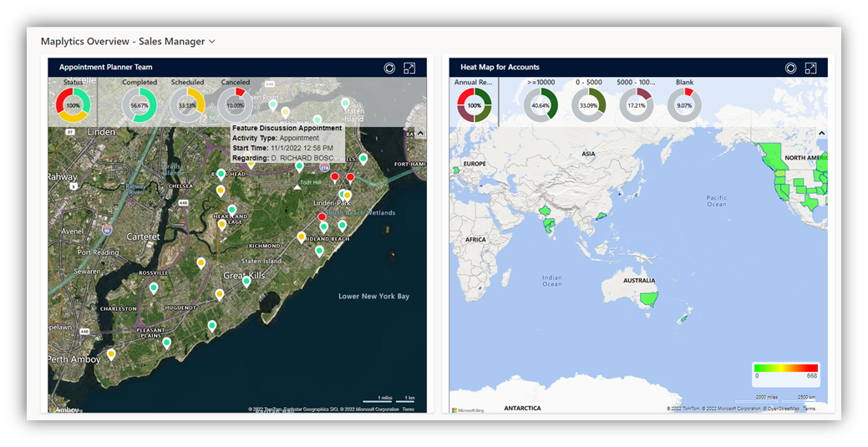Open Terms link on the heat map
This screenshot has height=447, width=868.
point(810,409)
